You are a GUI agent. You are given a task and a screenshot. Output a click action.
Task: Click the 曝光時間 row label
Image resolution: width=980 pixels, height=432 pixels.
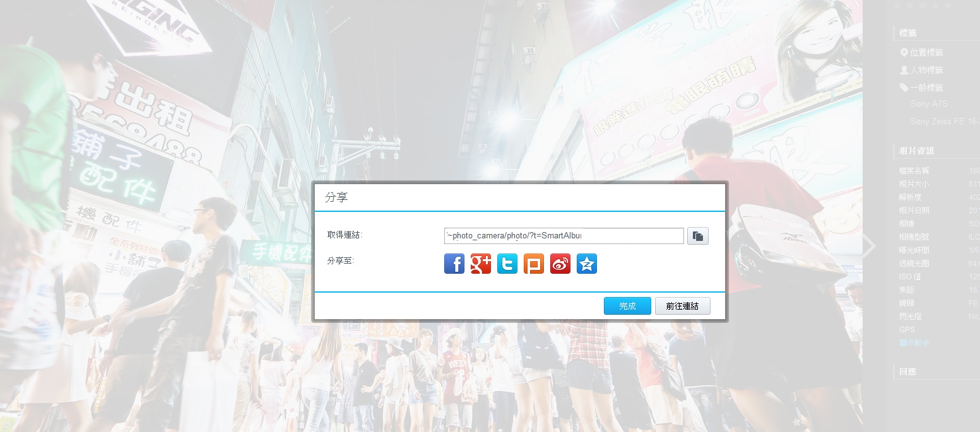click(914, 250)
